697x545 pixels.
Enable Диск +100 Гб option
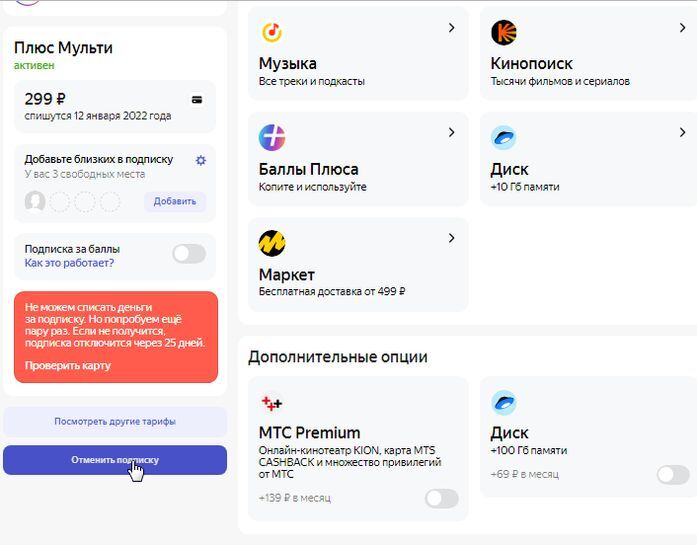pyautogui.click(x=672, y=474)
